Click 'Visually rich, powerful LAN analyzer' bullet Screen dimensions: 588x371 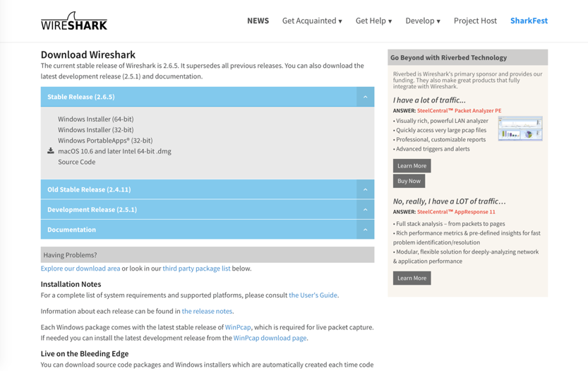tap(440, 121)
